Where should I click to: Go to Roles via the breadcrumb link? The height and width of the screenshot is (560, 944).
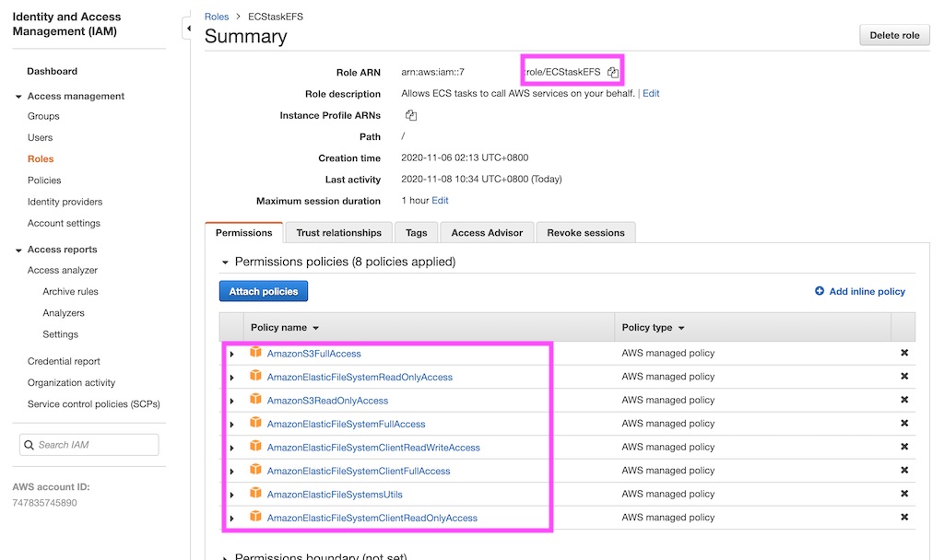tap(217, 17)
